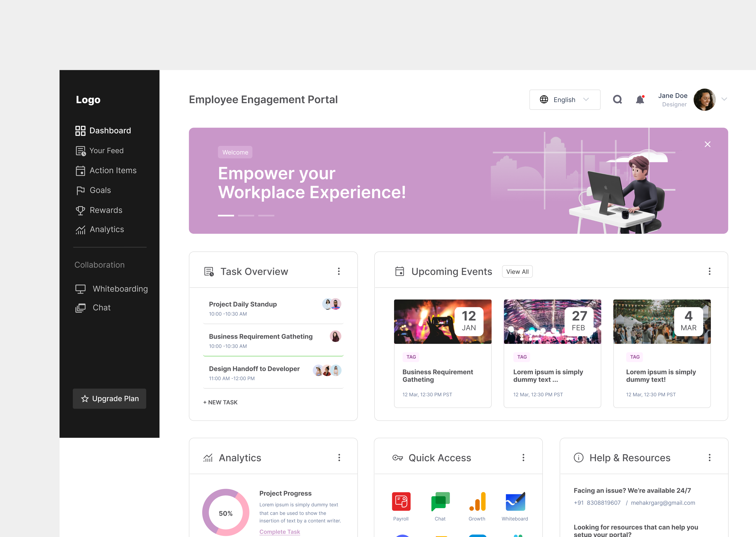This screenshot has height=537, width=756.
Task: Open notifications via the bell icon
Action: point(640,100)
